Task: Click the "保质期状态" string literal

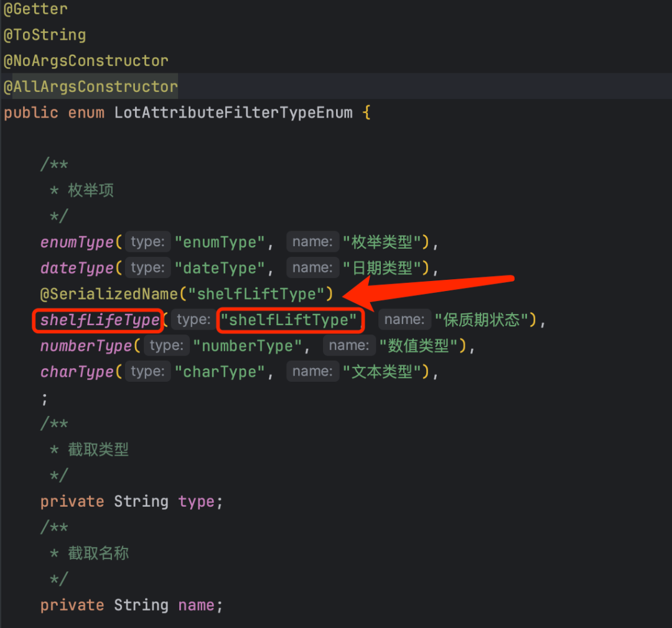Action: pos(482,320)
